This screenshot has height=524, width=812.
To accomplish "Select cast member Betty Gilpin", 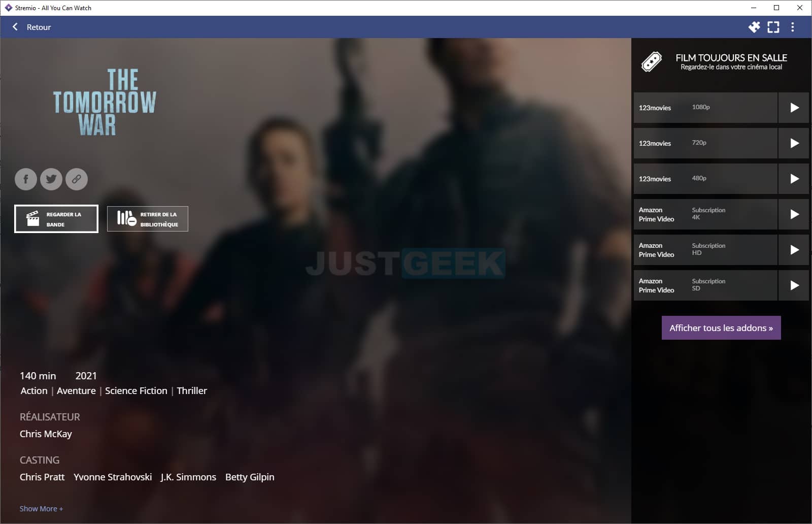I will 250,477.
